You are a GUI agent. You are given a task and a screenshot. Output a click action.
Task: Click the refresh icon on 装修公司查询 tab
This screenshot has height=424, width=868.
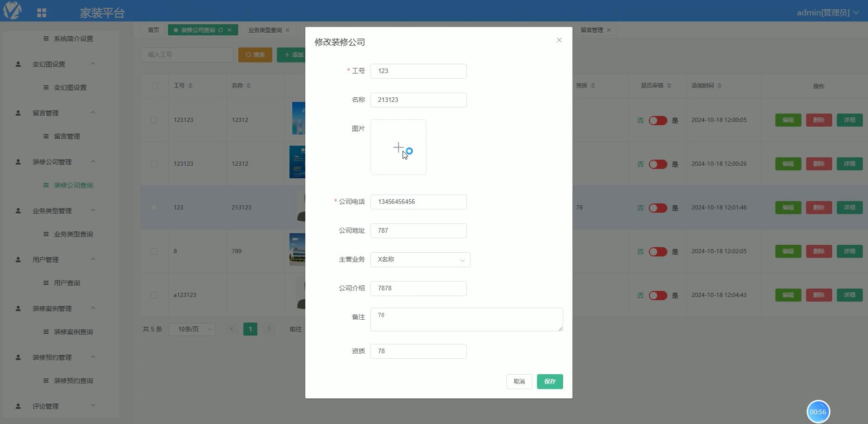[x=221, y=30]
